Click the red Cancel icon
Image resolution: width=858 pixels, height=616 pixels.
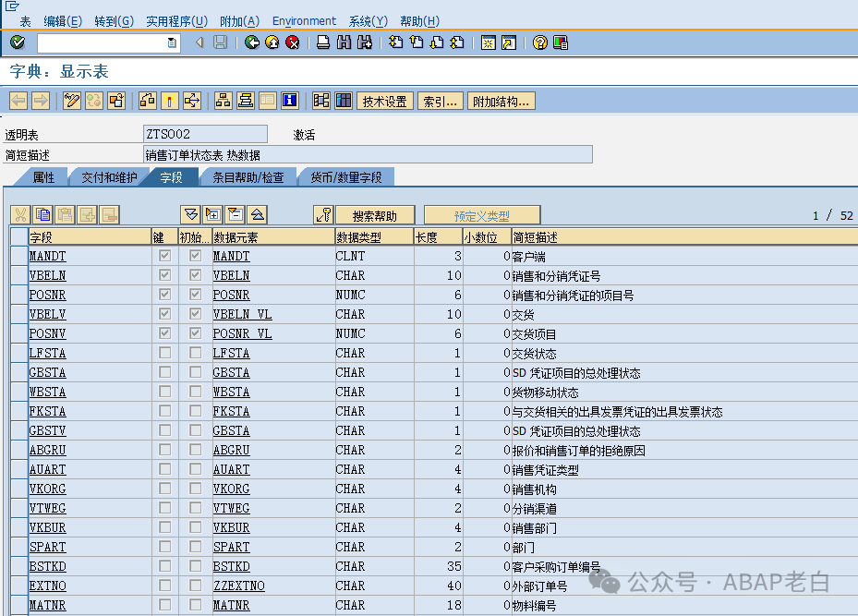click(293, 42)
